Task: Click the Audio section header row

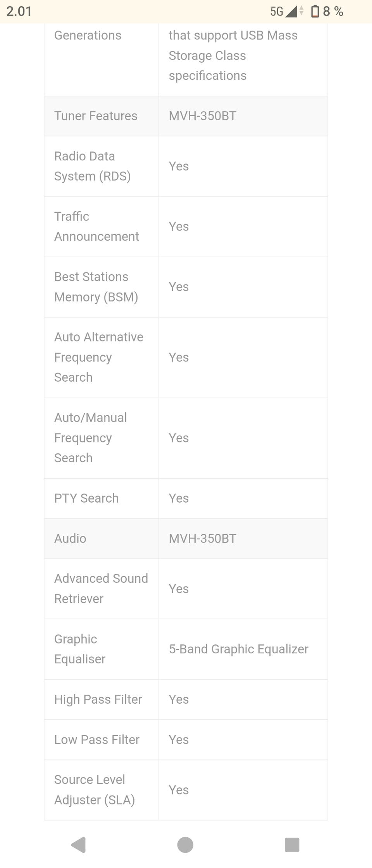Action: coord(70,538)
